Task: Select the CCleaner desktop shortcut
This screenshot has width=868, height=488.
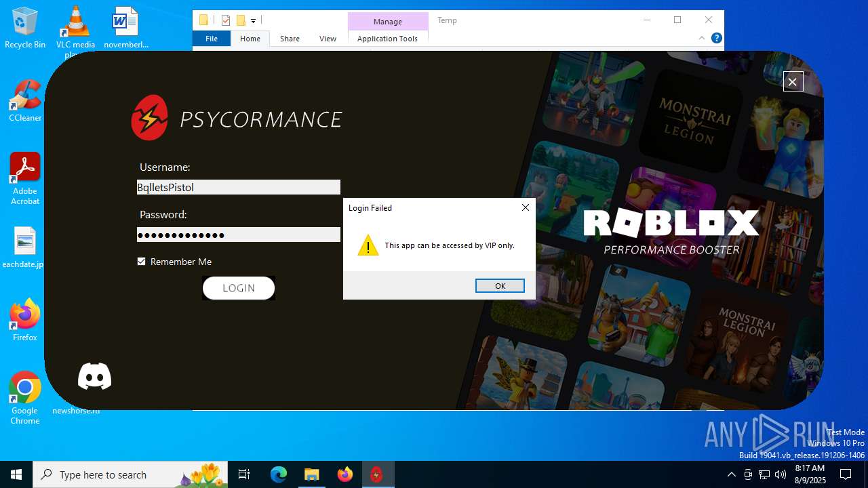Action: tap(25, 101)
